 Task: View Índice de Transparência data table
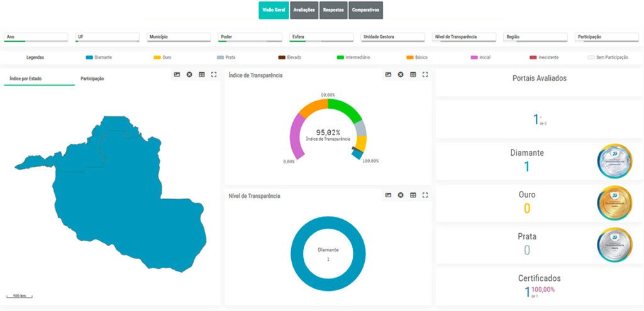413,75
